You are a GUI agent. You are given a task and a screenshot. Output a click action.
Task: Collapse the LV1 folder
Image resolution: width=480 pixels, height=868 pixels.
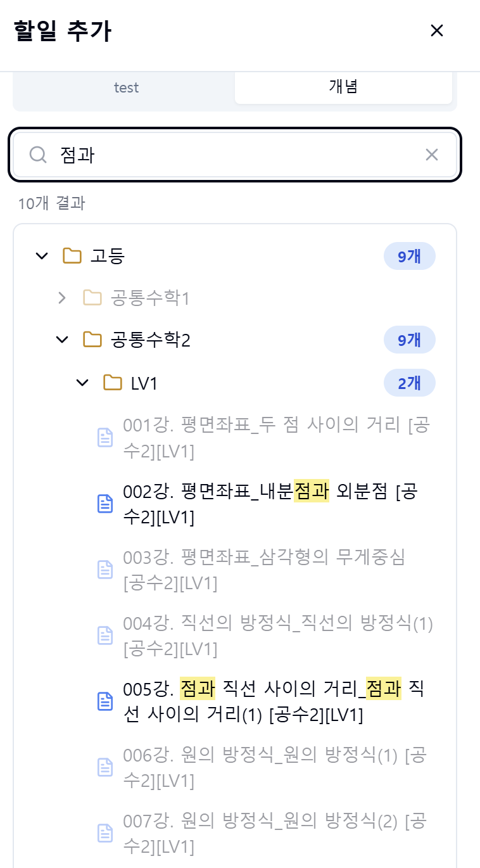pyautogui.click(x=81, y=383)
